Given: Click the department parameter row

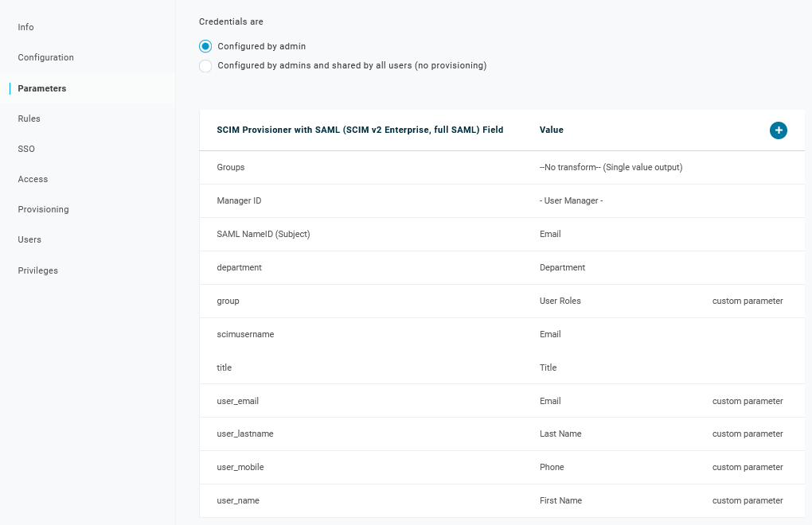Looking at the screenshot, I should [239, 268].
